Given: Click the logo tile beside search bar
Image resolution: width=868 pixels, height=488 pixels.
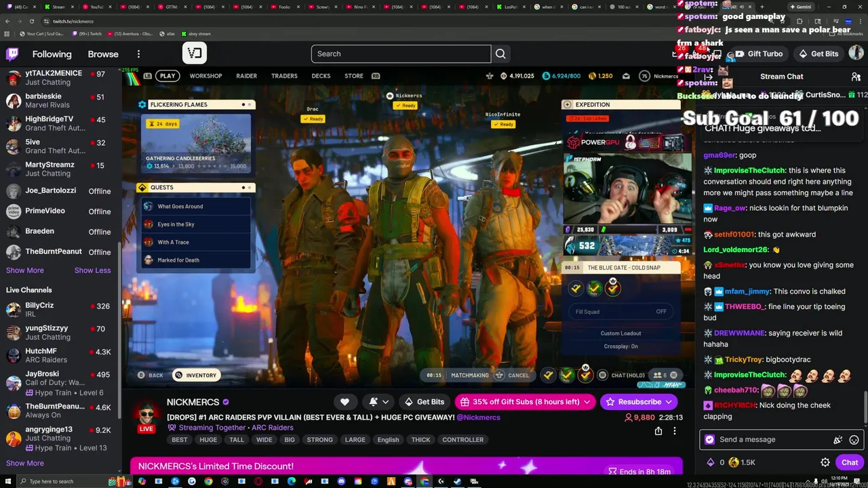Looking at the screenshot, I should (195, 53).
